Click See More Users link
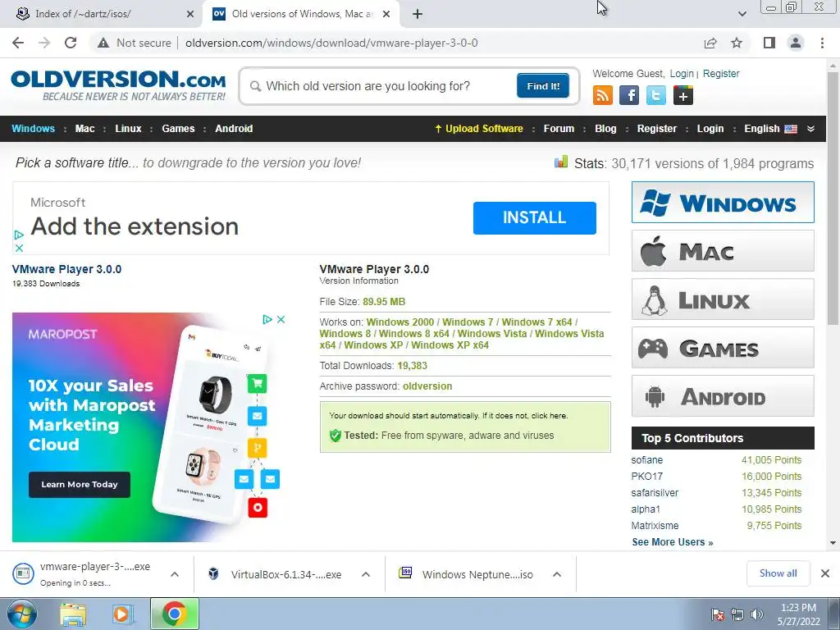The width and height of the screenshot is (840, 630). tap(673, 542)
